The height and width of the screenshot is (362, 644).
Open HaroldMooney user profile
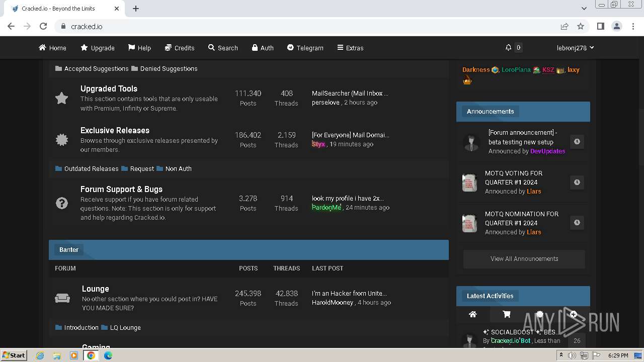[333, 302]
